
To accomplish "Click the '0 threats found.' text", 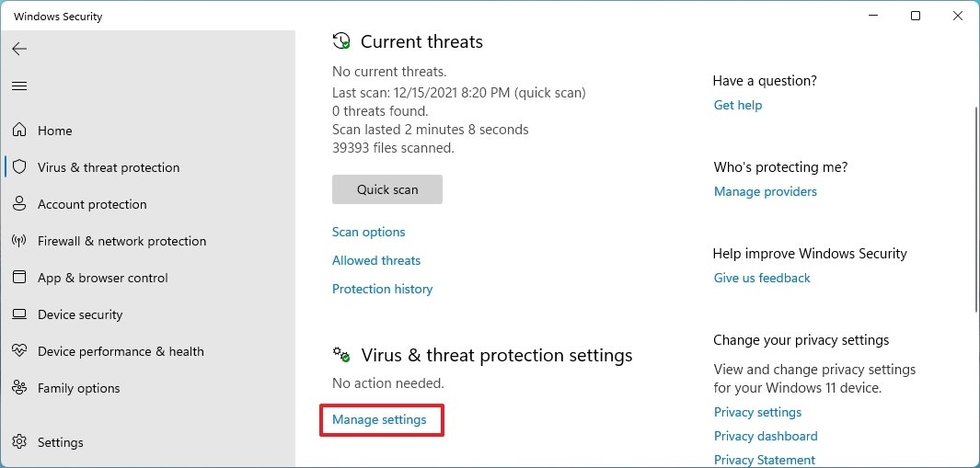I will point(380,112).
